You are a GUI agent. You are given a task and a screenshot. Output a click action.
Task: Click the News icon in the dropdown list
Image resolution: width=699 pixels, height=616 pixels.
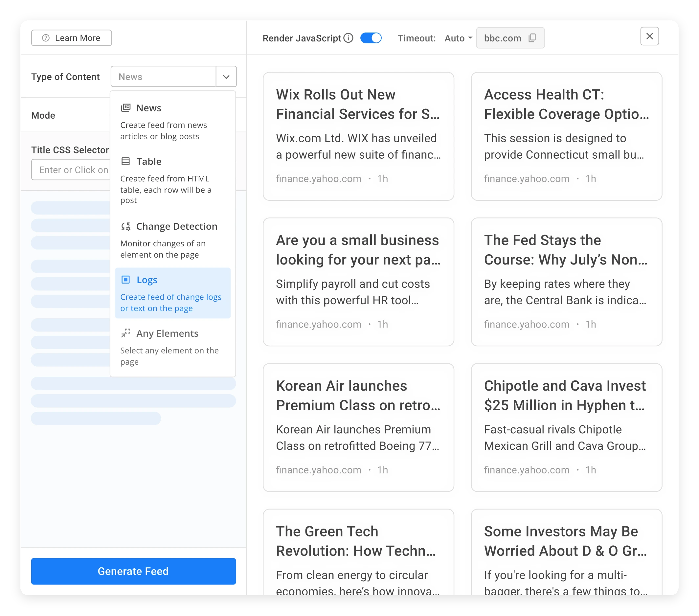tap(125, 108)
